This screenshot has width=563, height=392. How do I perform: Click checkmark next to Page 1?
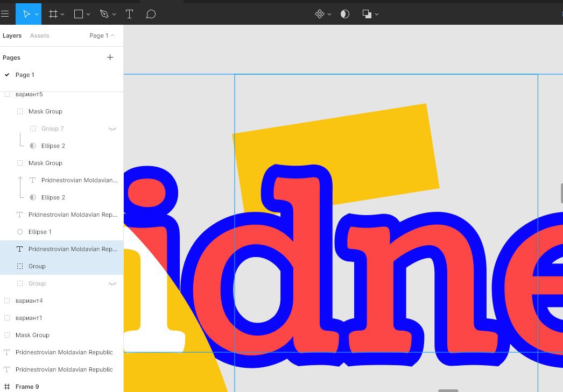(7, 75)
